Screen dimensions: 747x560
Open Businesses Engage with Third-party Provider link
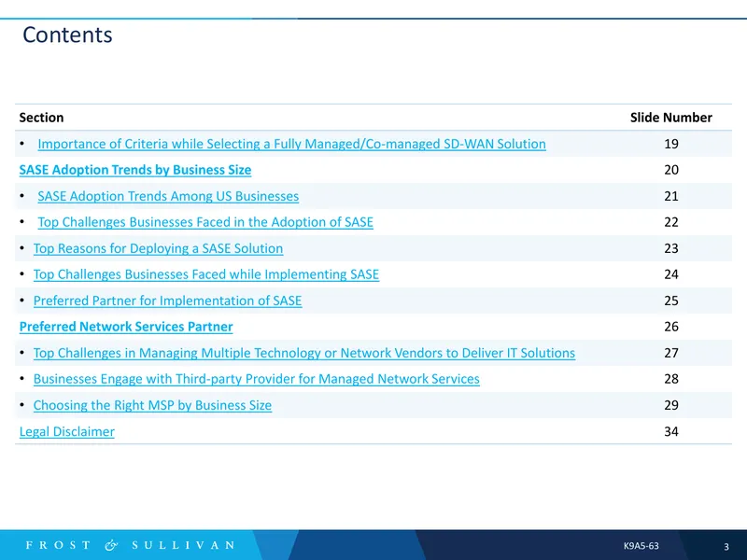tap(256, 379)
